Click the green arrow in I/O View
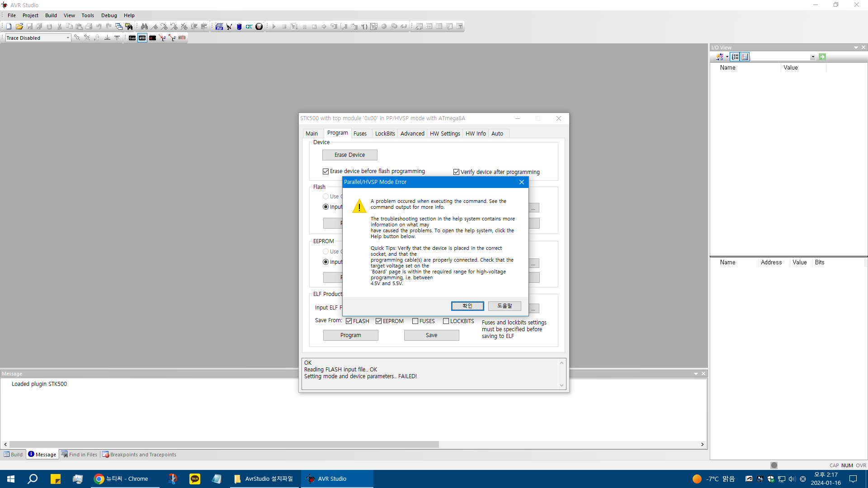Image resolution: width=868 pixels, height=488 pixels. tap(822, 57)
